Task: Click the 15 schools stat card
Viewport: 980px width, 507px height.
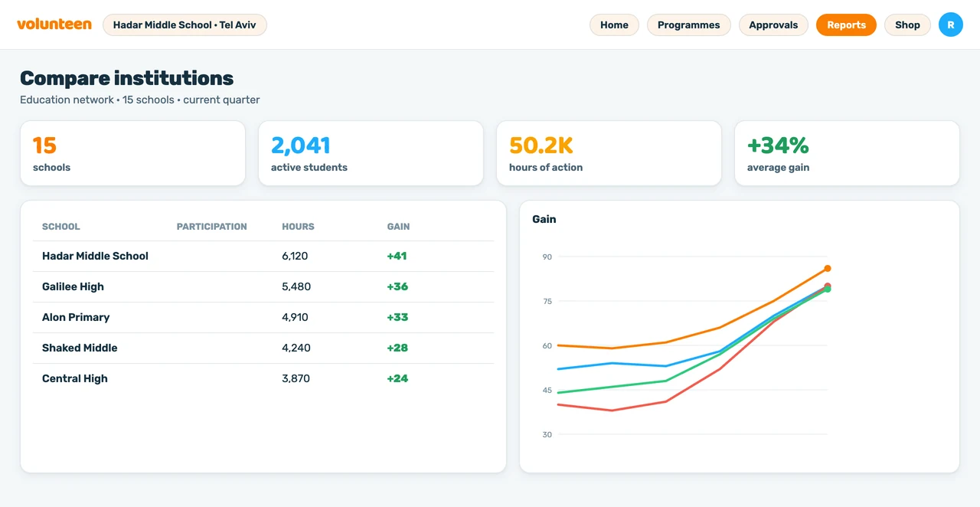Action: tap(132, 153)
